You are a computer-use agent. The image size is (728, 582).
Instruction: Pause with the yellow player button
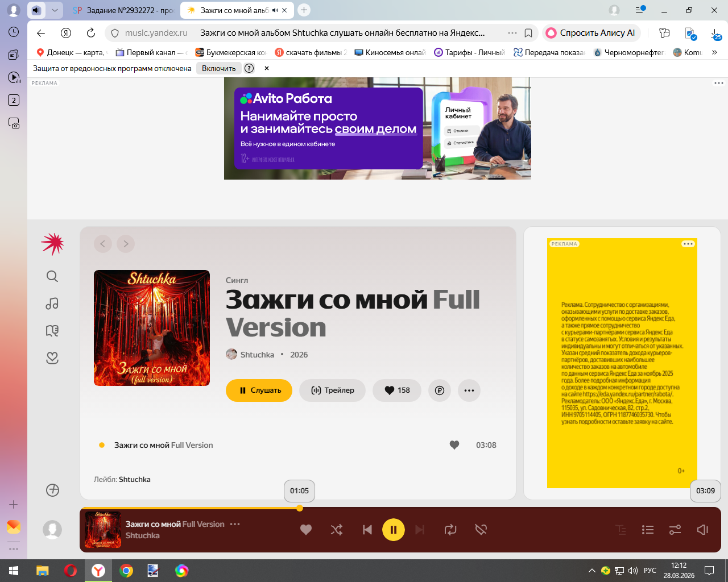pyautogui.click(x=394, y=530)
